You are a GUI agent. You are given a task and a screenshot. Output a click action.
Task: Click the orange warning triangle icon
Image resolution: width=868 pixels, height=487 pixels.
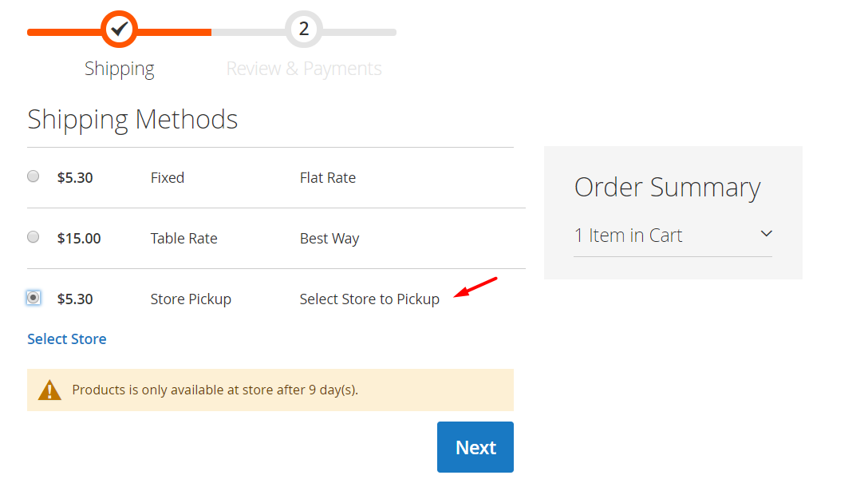tap(49, 390)
